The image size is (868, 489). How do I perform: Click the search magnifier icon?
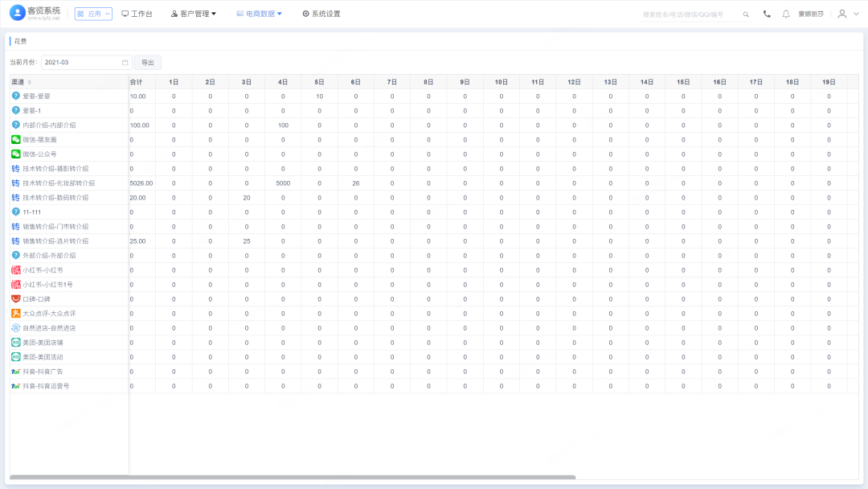tap(746, 14)
